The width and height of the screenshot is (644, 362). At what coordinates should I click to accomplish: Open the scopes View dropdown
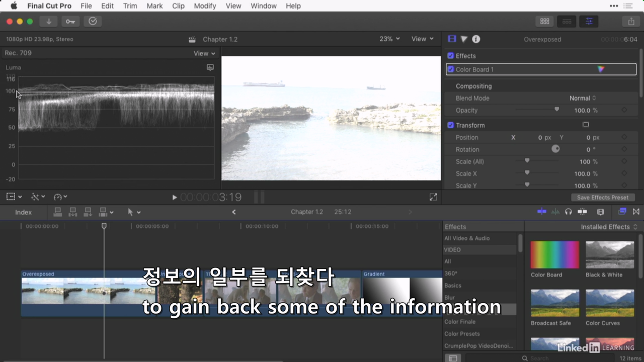(x=204, y=53)
